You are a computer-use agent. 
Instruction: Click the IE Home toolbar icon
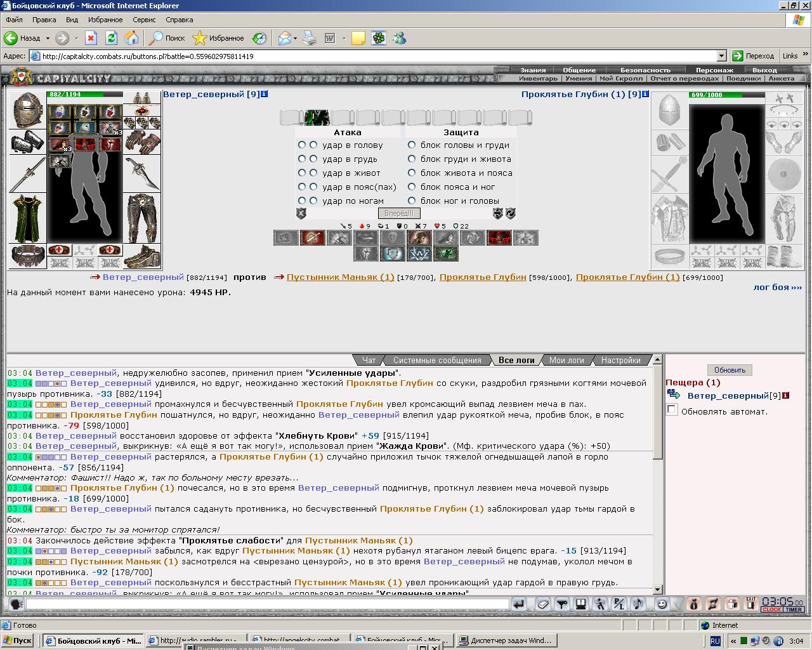tap(131, 38)
